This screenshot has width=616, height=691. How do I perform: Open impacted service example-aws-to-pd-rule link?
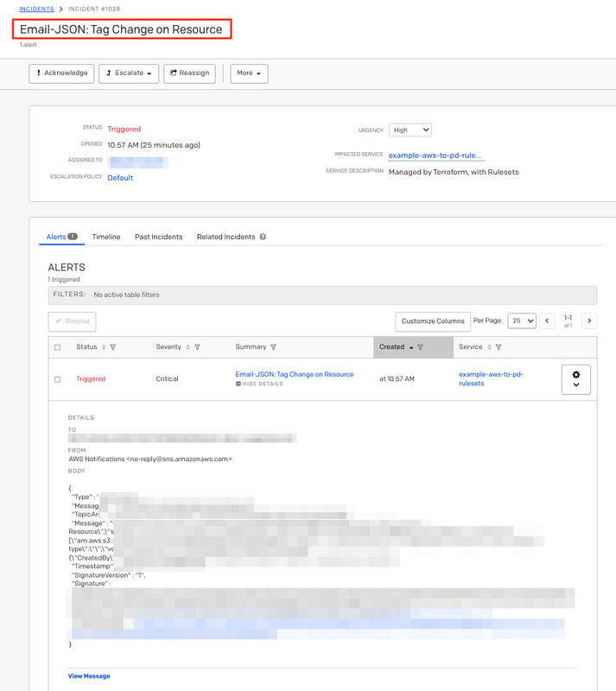click(435, 155)
